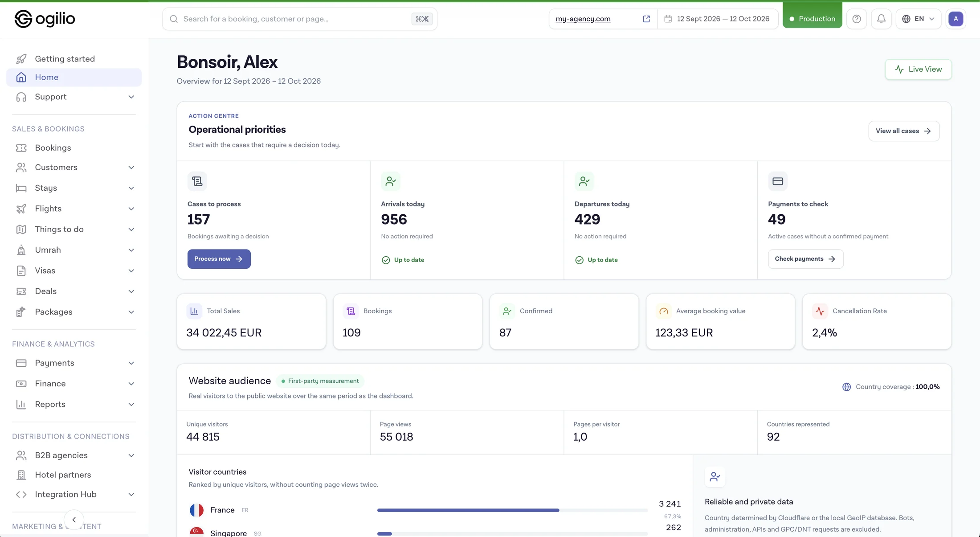Click the Payments to check card icon
This screenshot has width=980, height=537.
coord(778,181)
